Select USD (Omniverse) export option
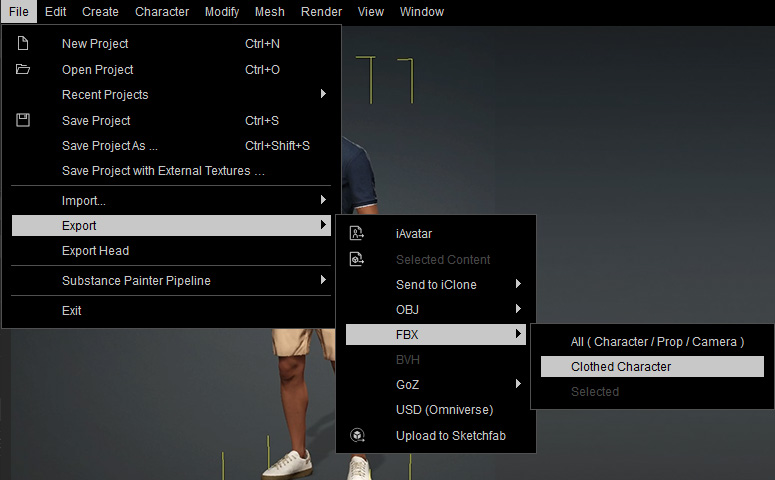The image size is (775, 480). pos(444,410)
